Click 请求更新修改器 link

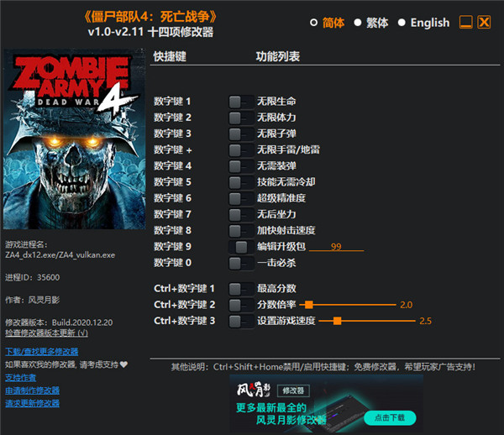tap(32, 403)
